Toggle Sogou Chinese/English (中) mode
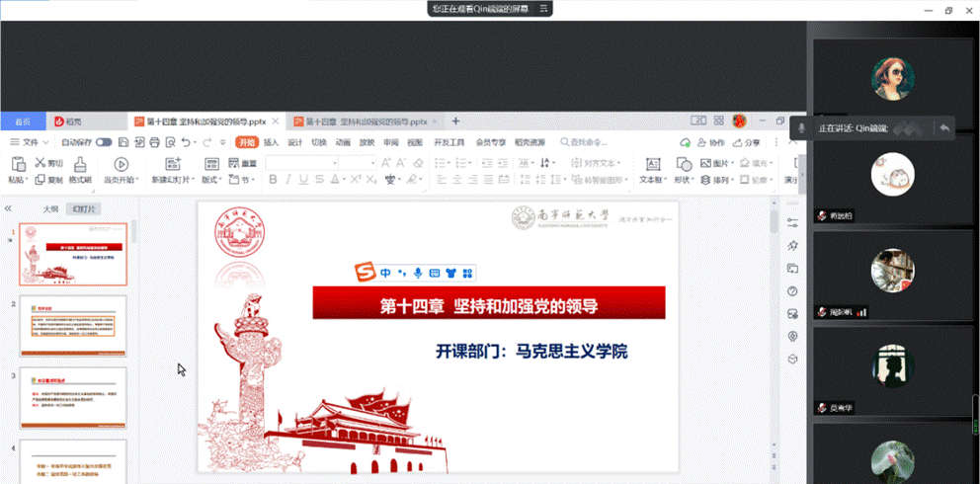Viewport: 980px width, 484px height. pos(385,273)
